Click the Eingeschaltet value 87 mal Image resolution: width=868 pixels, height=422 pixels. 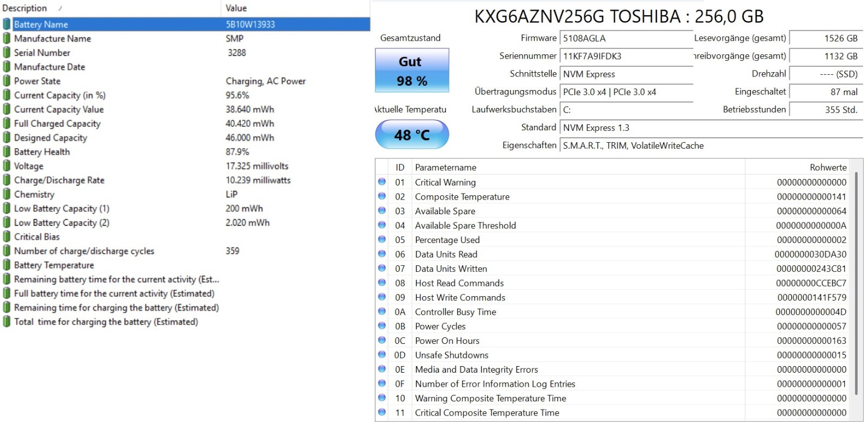826,92
